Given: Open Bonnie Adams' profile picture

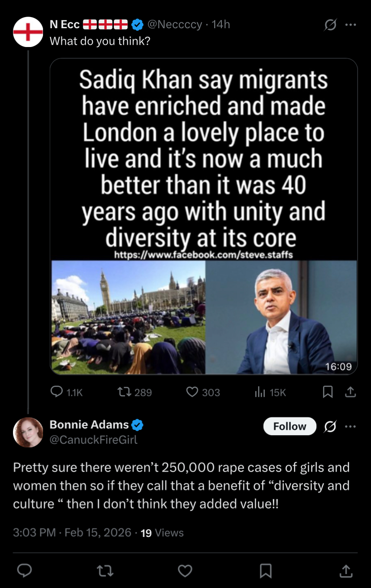Looking at the screenshot, I should tap(28, 432).
